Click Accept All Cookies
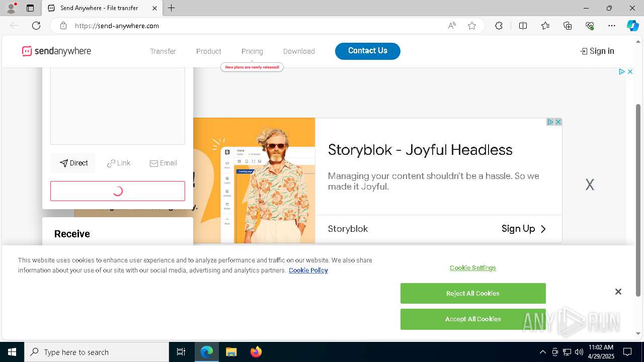This screenshot has width=644, height=362. [x=473, y=319]
